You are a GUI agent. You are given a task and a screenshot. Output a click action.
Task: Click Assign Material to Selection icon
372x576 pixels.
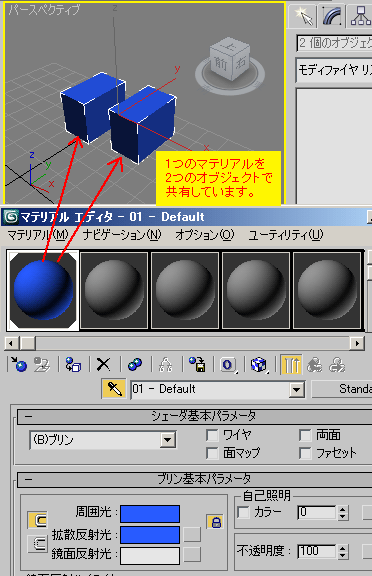pyautogui.click(x=73, y=365)
